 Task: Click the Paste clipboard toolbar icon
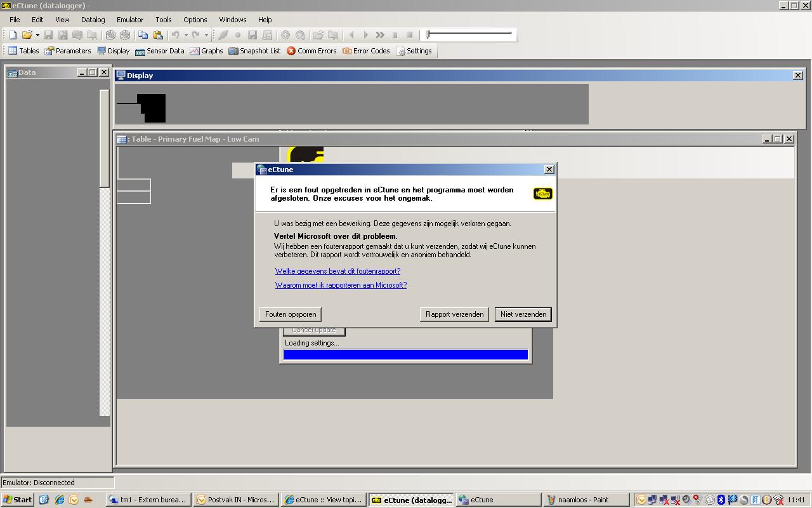point(158,36)
